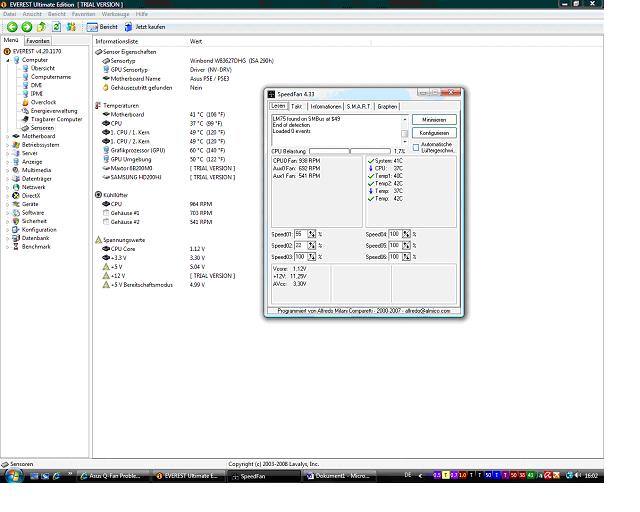Click the Speed02 spinner arrows

[x=312, y=245]
